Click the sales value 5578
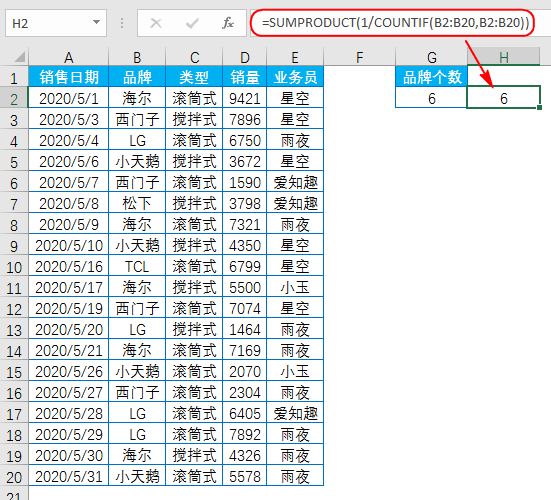The height and width of the screenshot is (500, 551). coord(245,476)
